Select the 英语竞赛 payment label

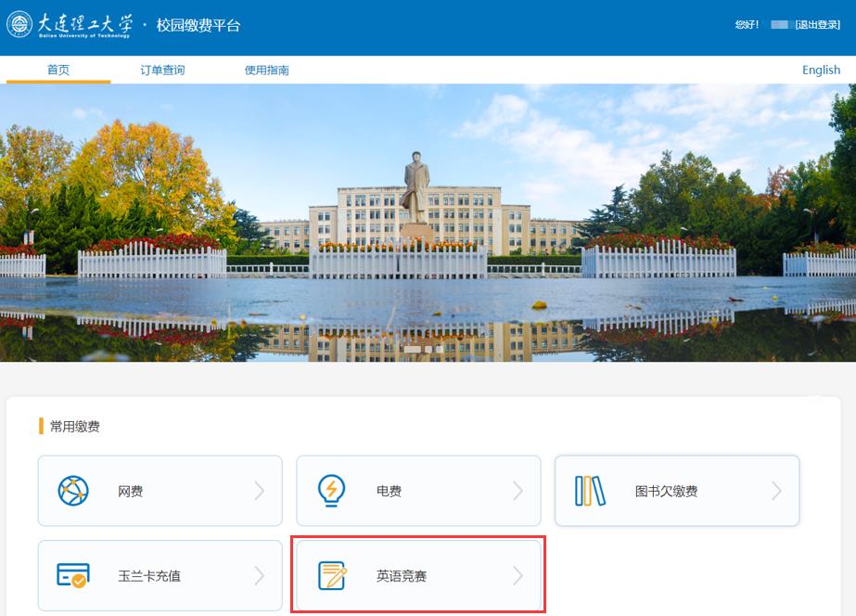click(x=402, y=576)
